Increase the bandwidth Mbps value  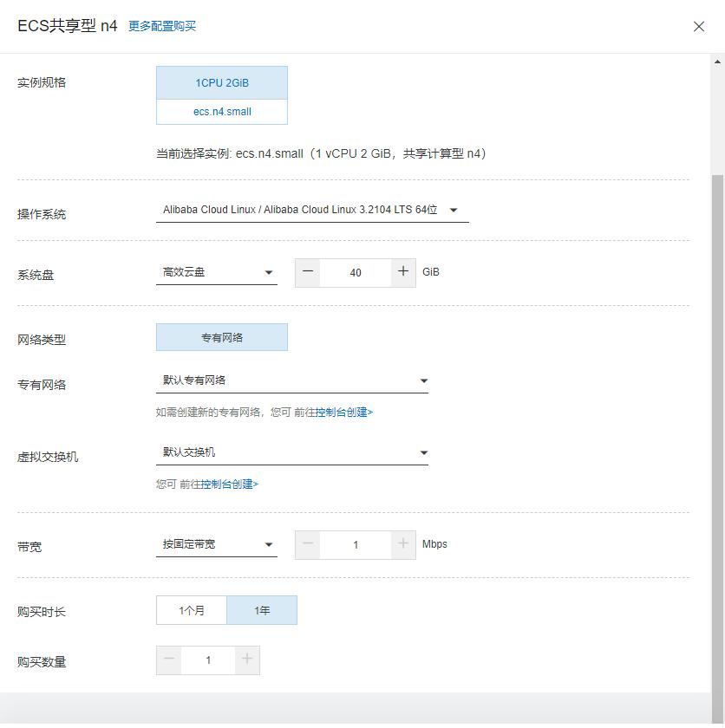coord(402,544)
